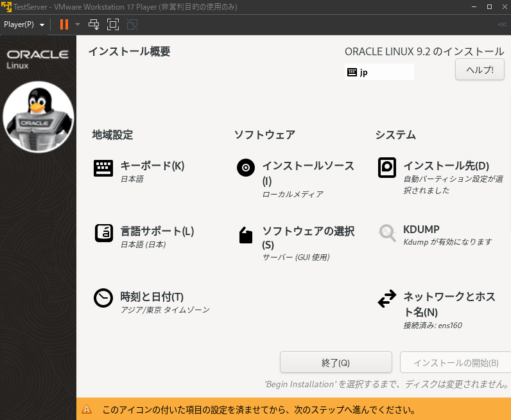The height and width of the screenshot is (420, 511).
Task: Open the Player(P) menu
Action: [x=24, y=24]
